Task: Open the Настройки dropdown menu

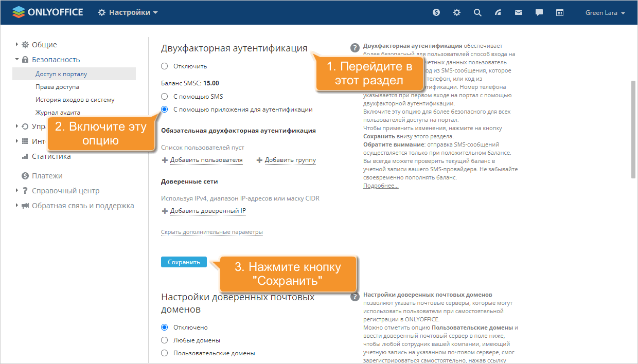Action: click(x=128, y=12)
